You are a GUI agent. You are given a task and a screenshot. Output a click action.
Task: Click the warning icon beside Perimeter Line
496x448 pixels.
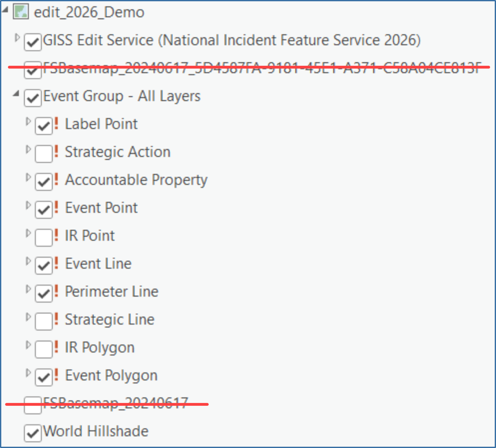pos(56,291)
